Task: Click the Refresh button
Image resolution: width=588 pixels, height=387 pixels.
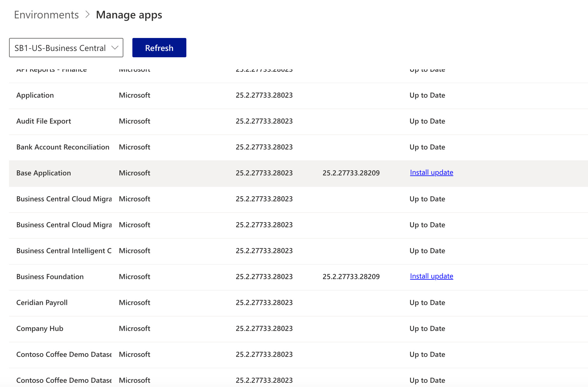Action: point(159,48)
